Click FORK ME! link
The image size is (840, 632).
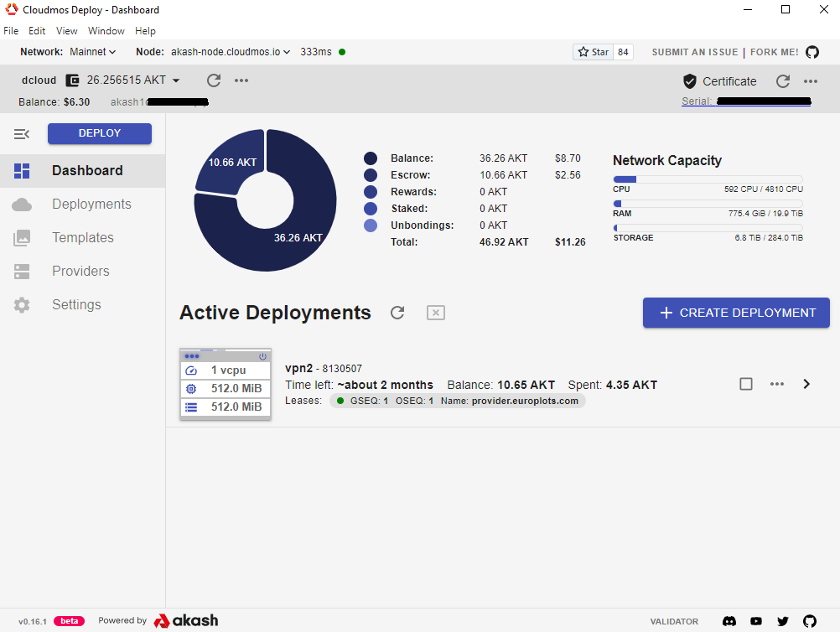[774, 52]
